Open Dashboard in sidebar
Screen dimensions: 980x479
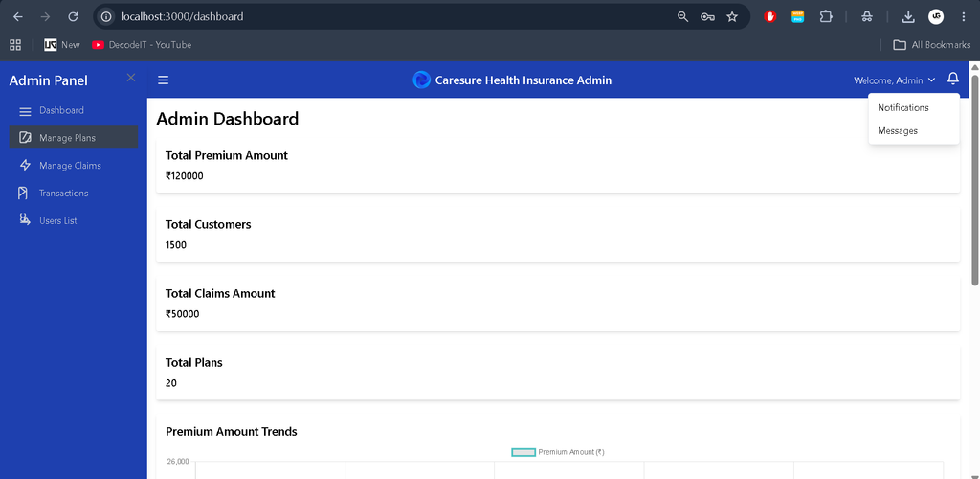pos(74,111)
